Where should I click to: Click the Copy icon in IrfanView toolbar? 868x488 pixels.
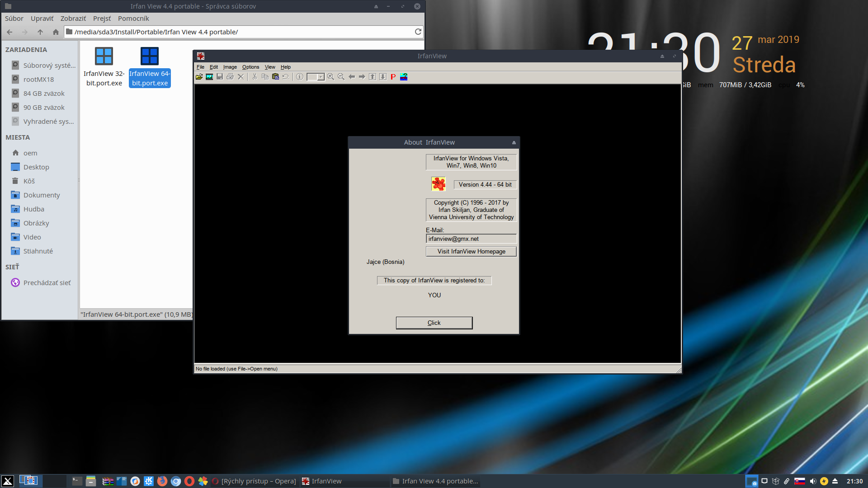tap(265, 77)
